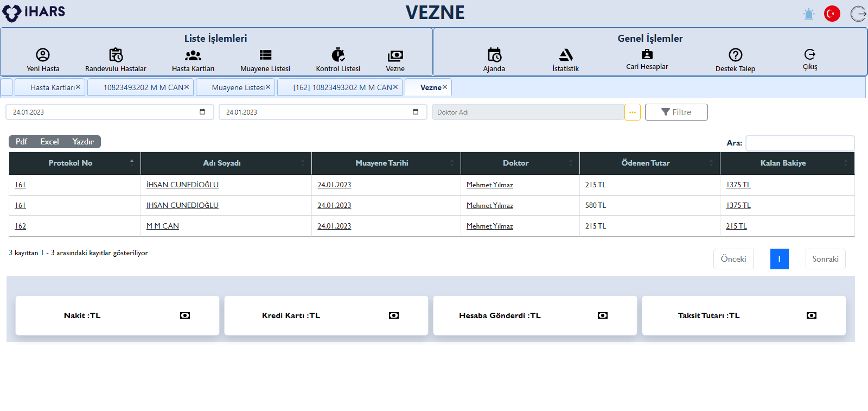
Task: Export the table using Excel button
Action: click(49, 142)
